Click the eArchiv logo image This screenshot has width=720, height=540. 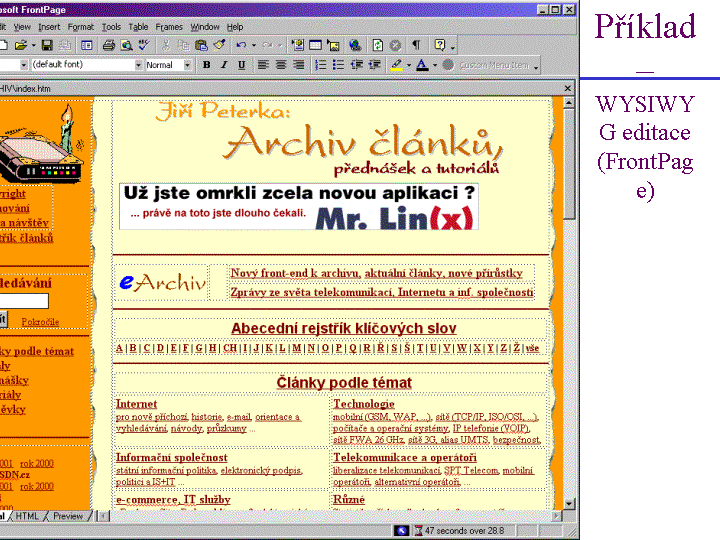[163, 282]
